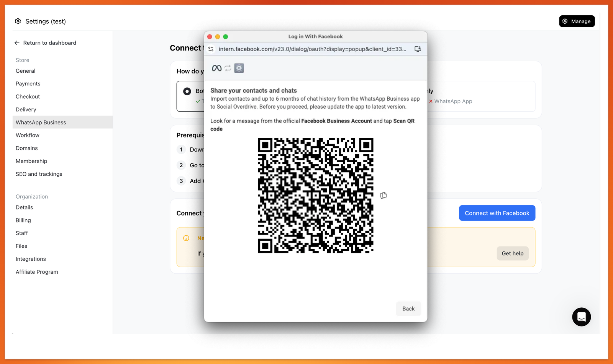Open Membership settings

coord(31,161)
